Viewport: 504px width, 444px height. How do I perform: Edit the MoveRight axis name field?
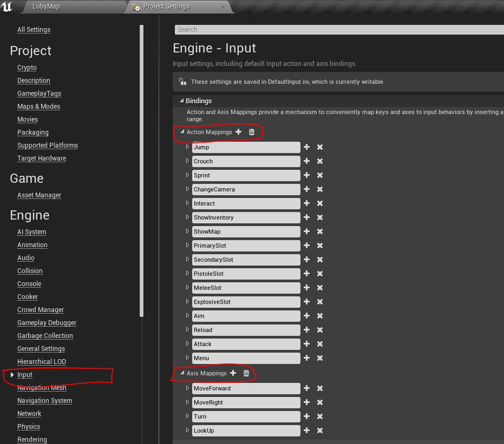click(246, 402)
